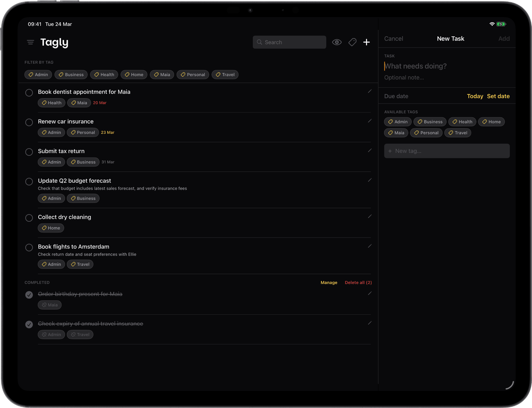Select the Business tag in Available Tags
This screenshot has height=408, width=532.
point(430,122)
